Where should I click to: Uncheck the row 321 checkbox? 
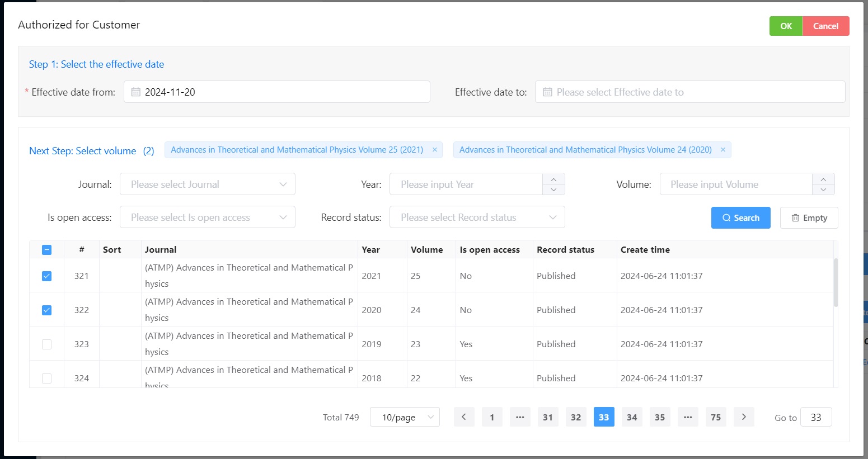point(46,276)
